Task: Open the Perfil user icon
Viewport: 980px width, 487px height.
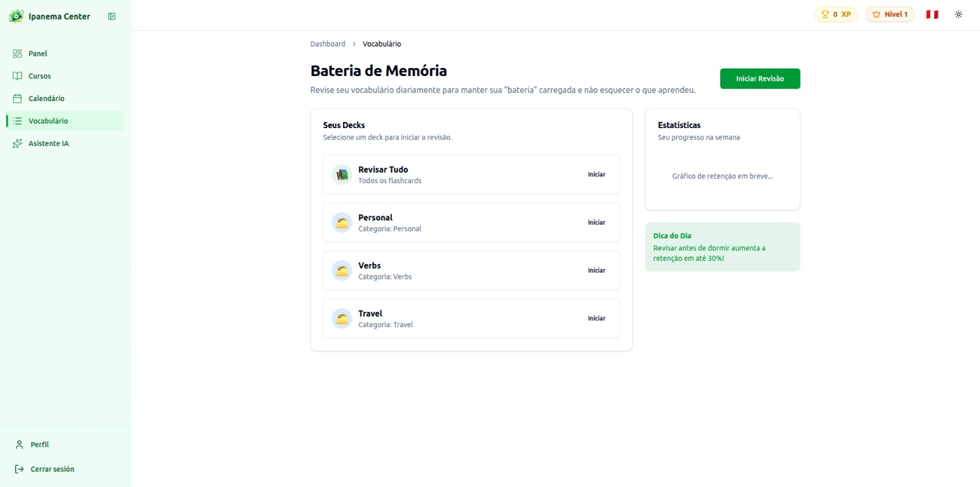Action: (x=20, y=445)
